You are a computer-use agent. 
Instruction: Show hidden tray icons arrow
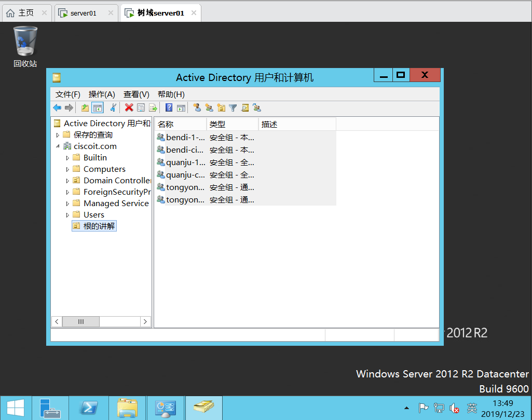click(x=406, y=408)
